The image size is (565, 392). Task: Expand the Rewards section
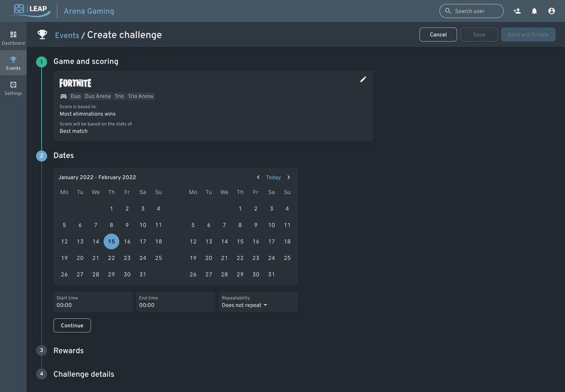tap(68, 351)
